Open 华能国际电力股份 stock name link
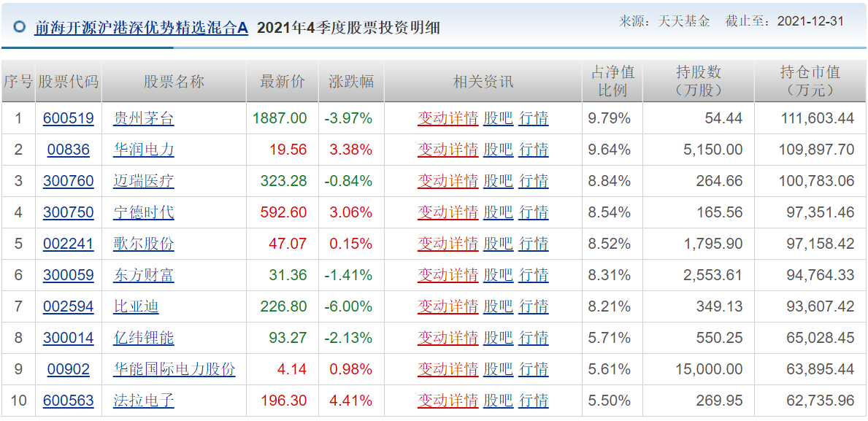The width and height of the screenshot is (868, 421). (x=174, y=369)
